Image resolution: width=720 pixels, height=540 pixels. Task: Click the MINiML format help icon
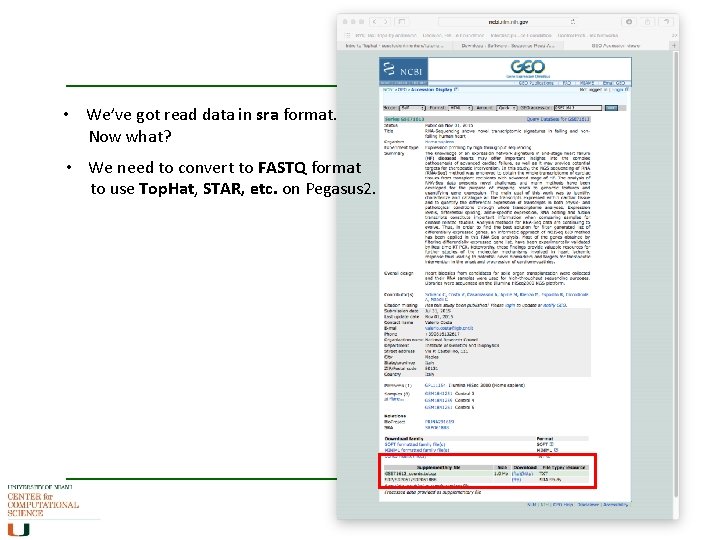(x=556, y=450)
